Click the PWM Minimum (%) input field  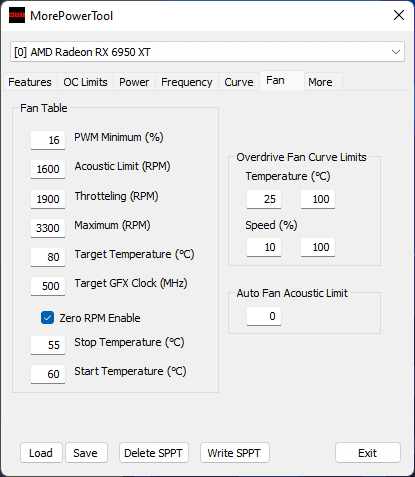[48, 140]
